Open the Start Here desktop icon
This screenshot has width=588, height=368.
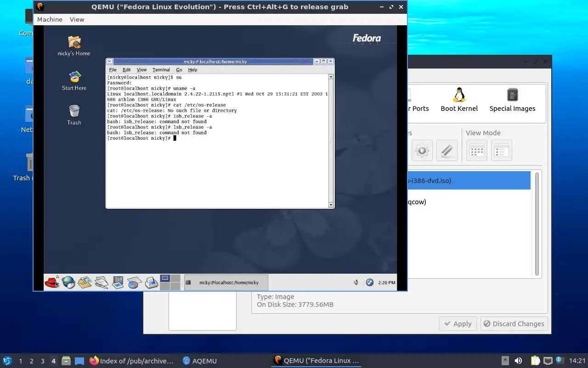pyautogui.click(x=74, y=80)
